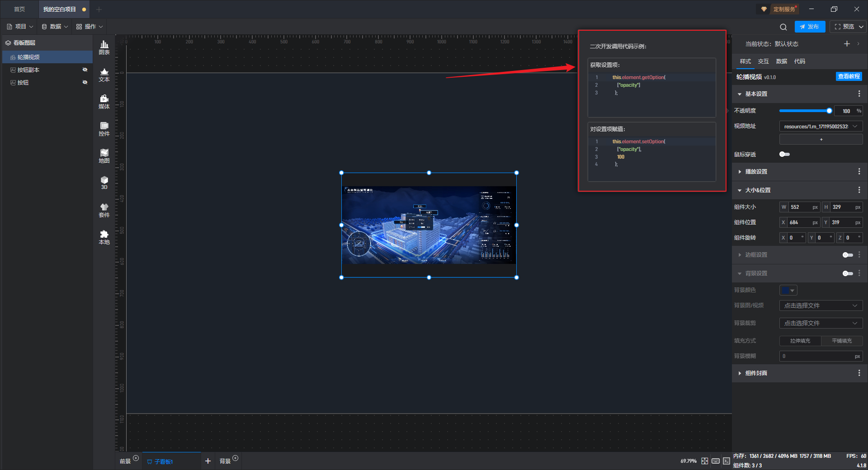Click the 不透明度 opacity slider handle

(829, 111)
